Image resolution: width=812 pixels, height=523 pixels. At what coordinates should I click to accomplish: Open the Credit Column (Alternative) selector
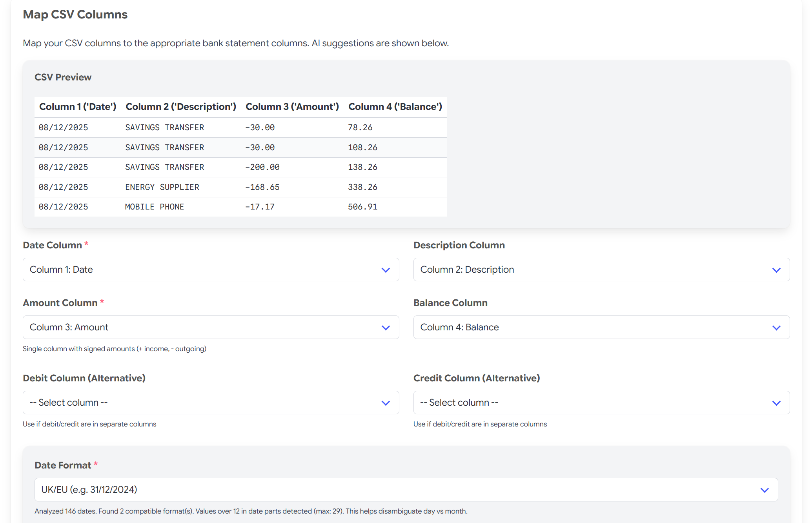pos(601,402)
